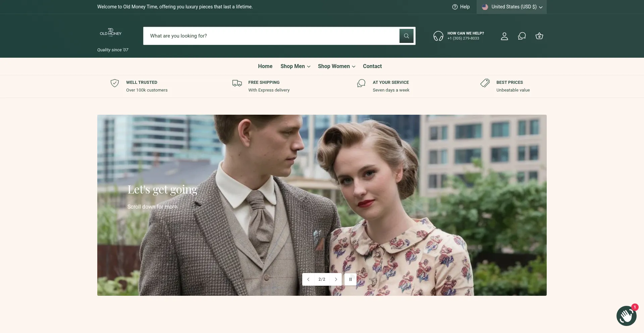This screenshot has height=333, width=644.
Task: Select Home in the navigation
Action: pos(265,66)
